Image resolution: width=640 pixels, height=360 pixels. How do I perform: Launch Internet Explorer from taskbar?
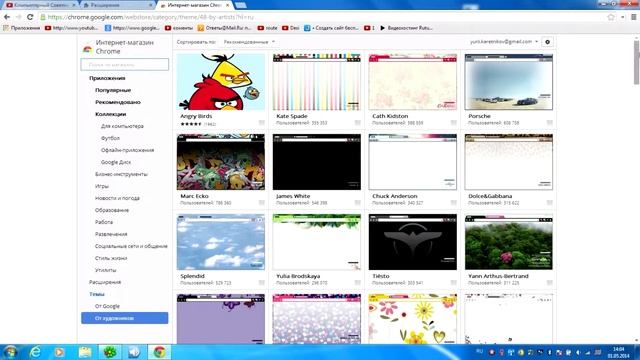[x=36, y=352]
